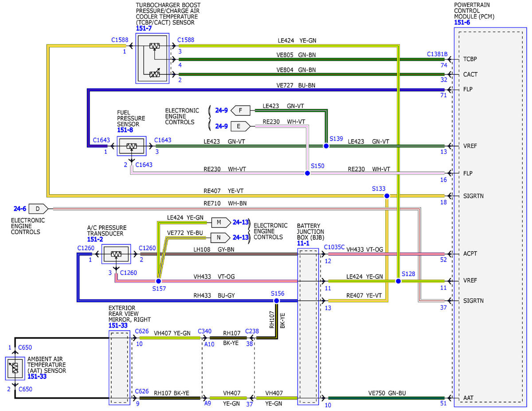Viewport: 532px width, 411px height.
Task: Open the 151-2 A/C transducer link
Action: 95,239
